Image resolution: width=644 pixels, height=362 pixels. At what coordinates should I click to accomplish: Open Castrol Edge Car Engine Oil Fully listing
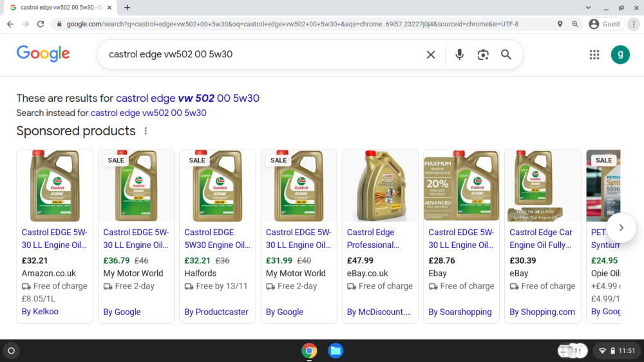[541, 238]
